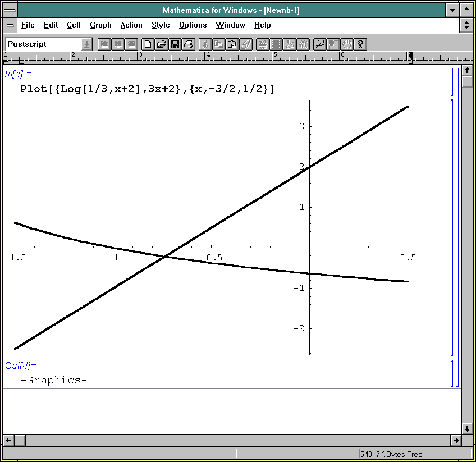The height and width of the screenshot is (462, 476).
Task: Open the Graph menu
Action: click(100, 25)
